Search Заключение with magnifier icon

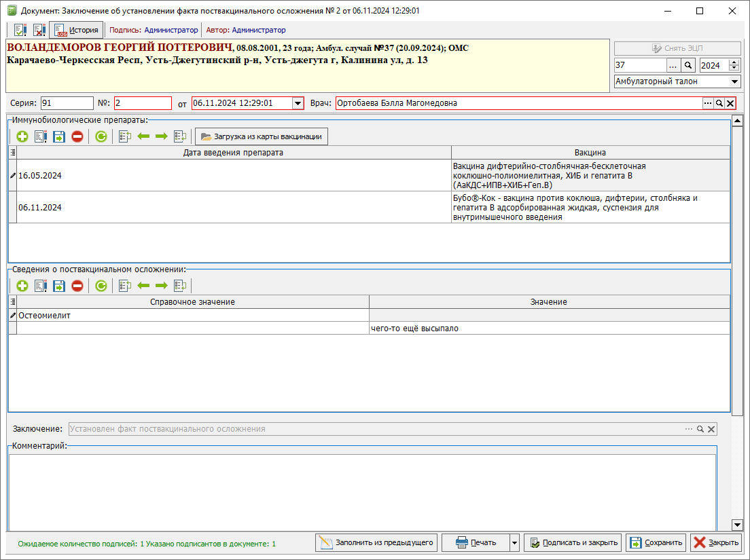pyautogui.click(x=700, y=429)
